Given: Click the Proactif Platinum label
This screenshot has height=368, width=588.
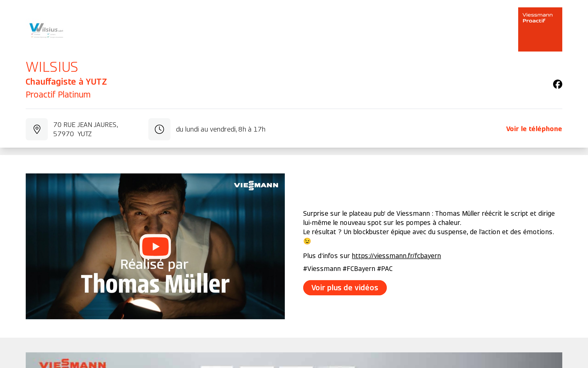Looking at the screenshot, I should click(58, 95).
